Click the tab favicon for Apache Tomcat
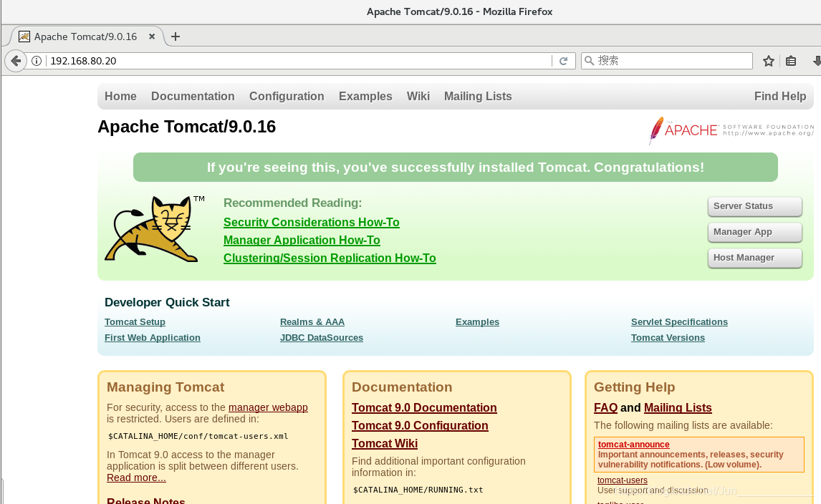Viewport: 821px width, 504px height. click(24, 37)
